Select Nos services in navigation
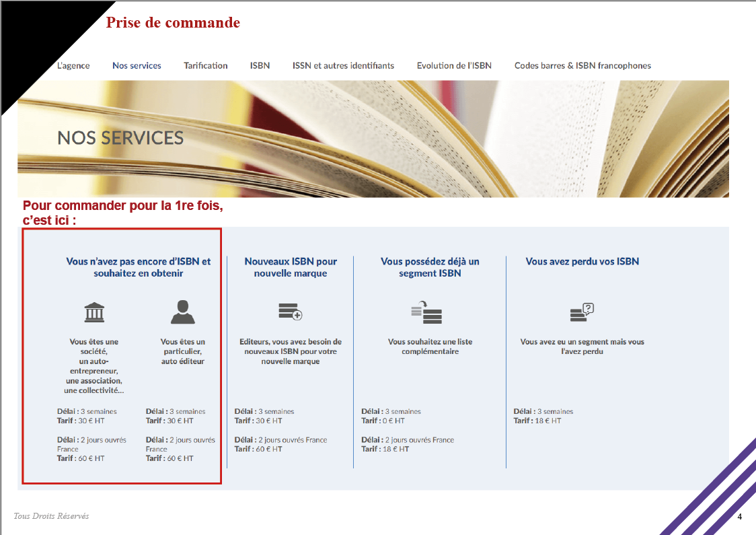Screen dimensions: 756x535 137,65
